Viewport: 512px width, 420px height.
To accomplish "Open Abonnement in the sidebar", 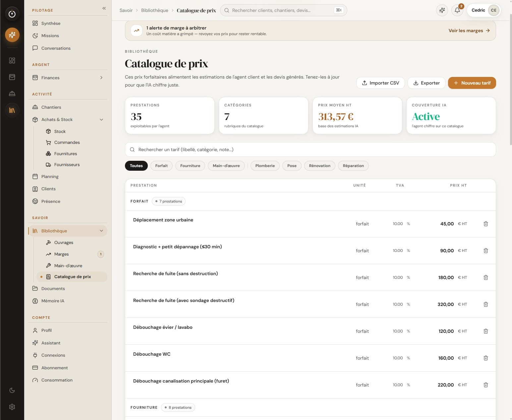I will click(x=68, y=368).
